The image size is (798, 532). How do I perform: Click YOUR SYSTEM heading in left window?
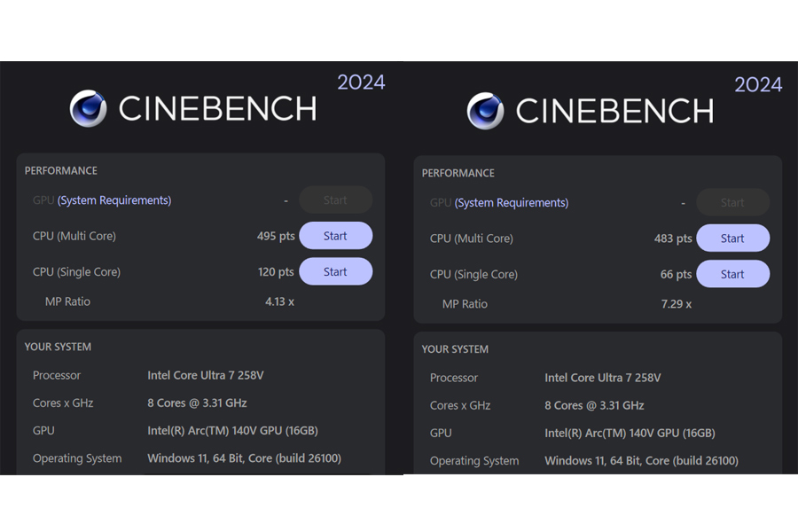pyautogui.click(x=58, y=347)
